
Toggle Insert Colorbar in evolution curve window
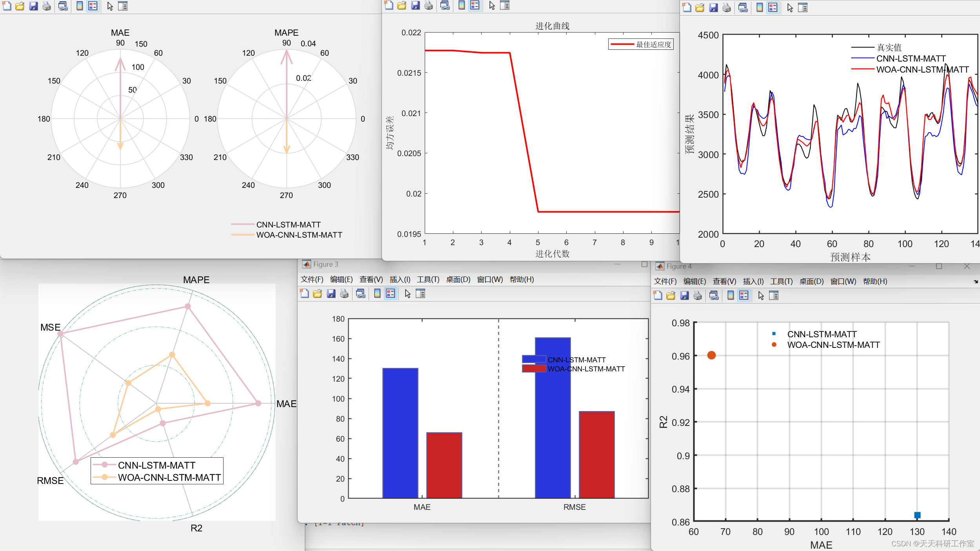tap(462, 5)
